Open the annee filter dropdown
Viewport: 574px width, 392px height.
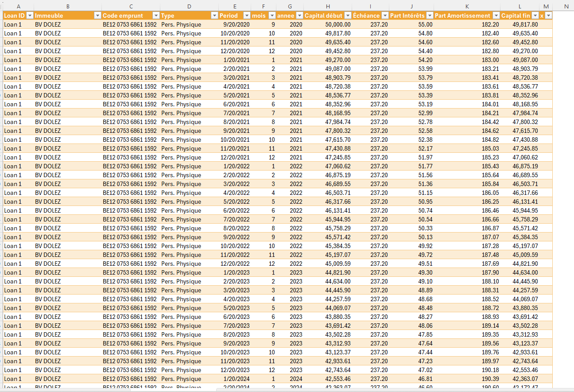click(x=299, y=16)
